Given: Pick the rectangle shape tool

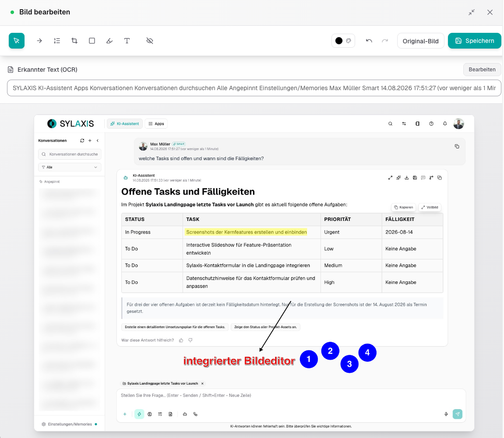Looking at the screenshot, I should (x=92, y=41).
